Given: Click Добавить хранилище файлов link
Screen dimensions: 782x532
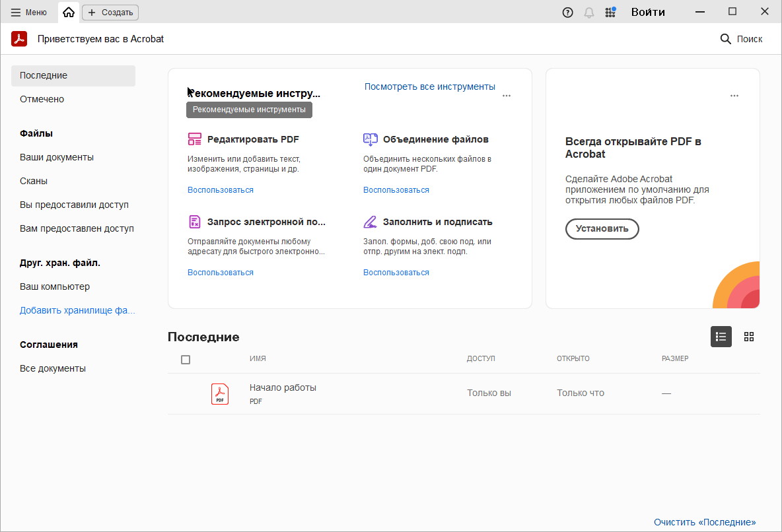Looking at the screenshot, I should [x=77, y=310].
